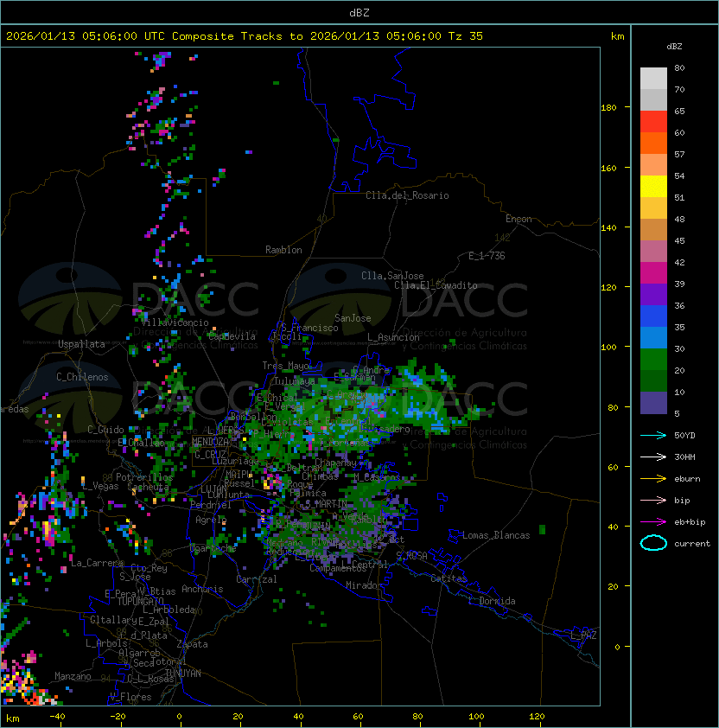The width and height of the screenshot is (719, 728).
Task: Click the 'La_Carrera' map label
Action: tap(98, 563)
